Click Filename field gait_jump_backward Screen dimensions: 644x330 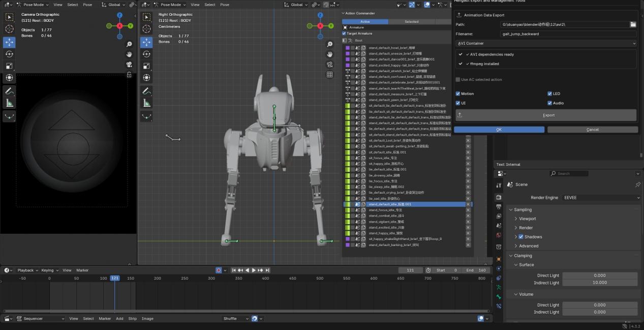(x=568, y=34)
